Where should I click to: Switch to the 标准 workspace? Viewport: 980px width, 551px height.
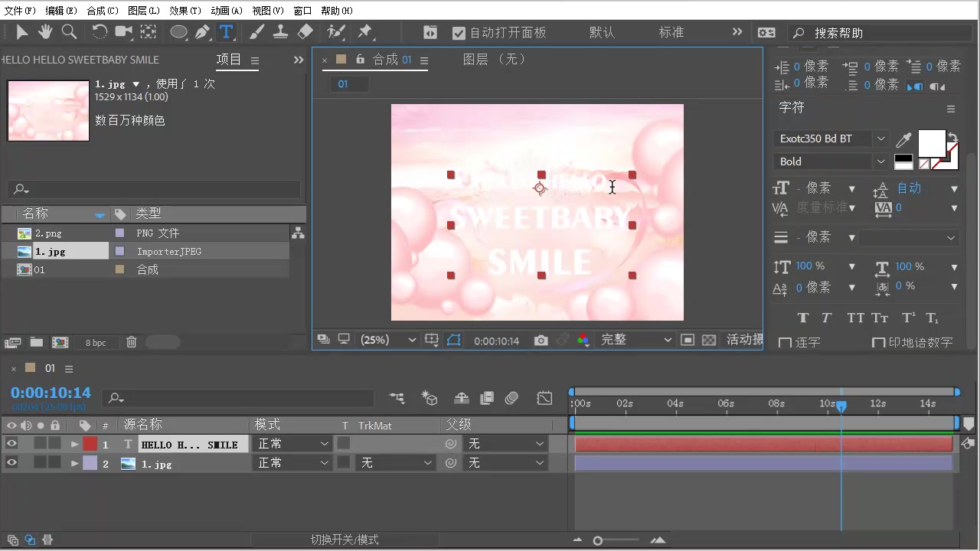coord(671,32)
